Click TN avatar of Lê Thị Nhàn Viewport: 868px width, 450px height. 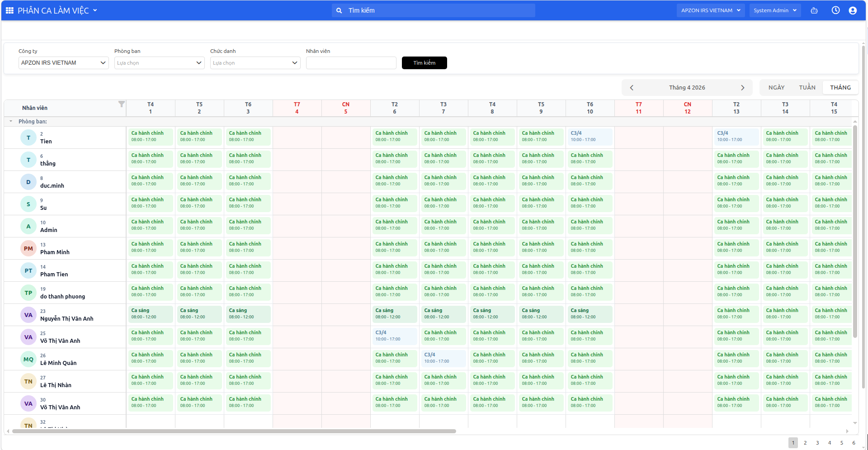coord(28,381)
